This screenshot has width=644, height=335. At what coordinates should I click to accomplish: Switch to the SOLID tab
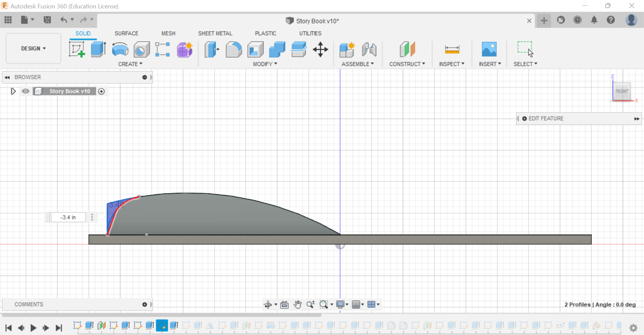coord(83,33)
